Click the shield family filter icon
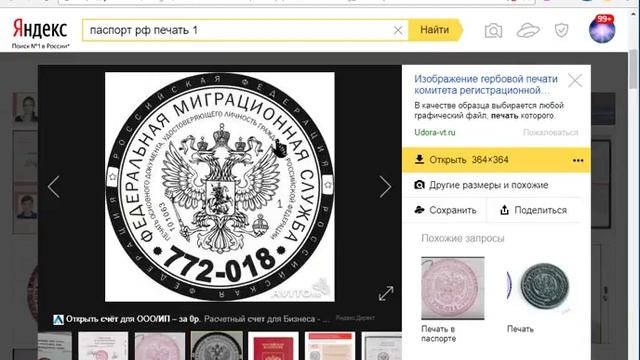 click(x=561, y=30)
